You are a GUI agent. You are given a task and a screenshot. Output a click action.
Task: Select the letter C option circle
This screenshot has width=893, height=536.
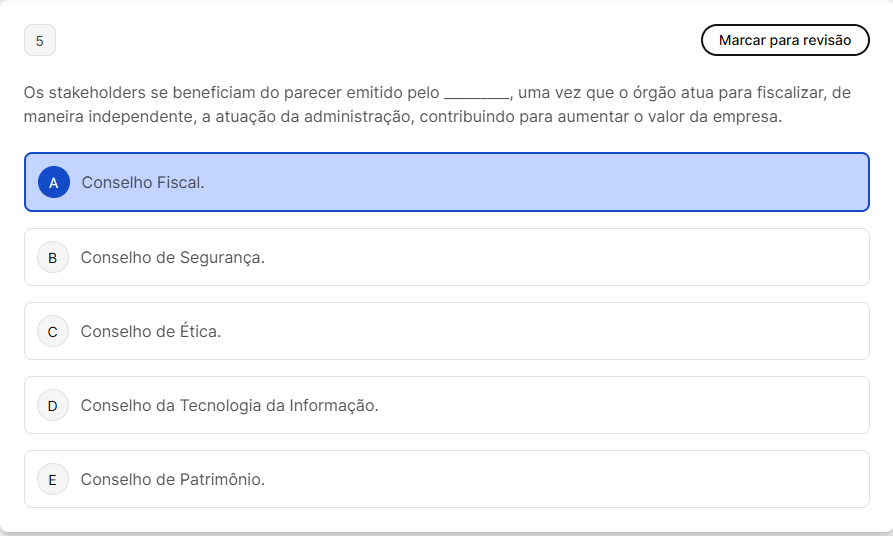pos(53,331)
